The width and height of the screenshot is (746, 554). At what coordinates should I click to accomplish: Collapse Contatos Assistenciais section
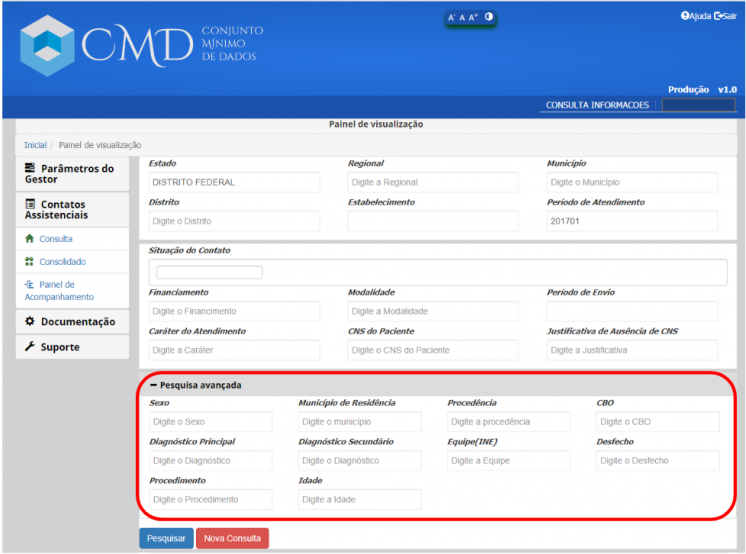pos(71,209)
